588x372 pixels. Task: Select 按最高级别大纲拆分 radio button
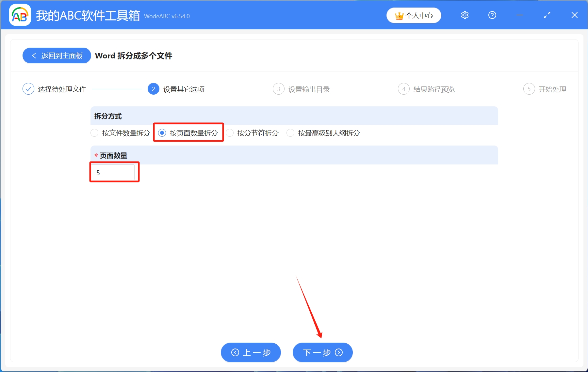(290, 133)
